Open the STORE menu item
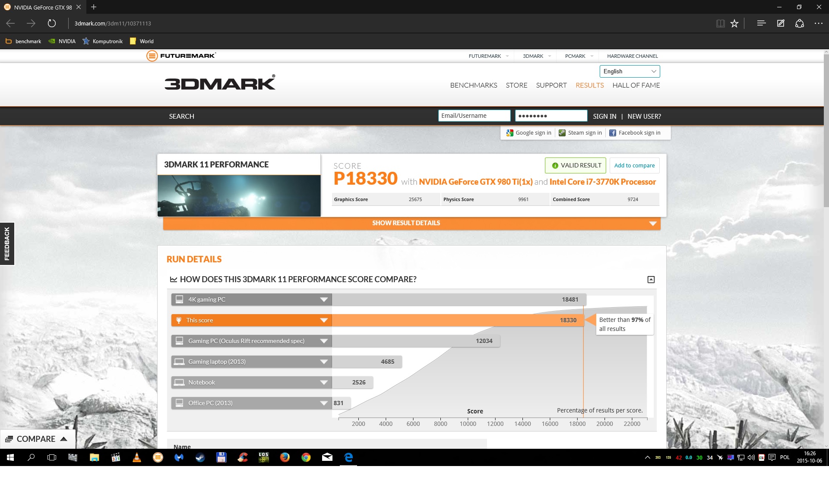 click(516, 85)
